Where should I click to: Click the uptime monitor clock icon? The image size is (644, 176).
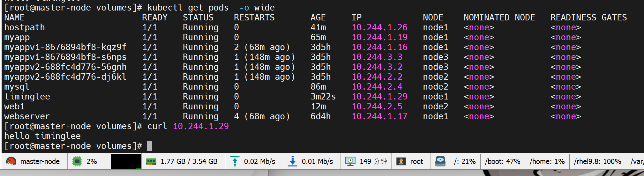[350, 161]
